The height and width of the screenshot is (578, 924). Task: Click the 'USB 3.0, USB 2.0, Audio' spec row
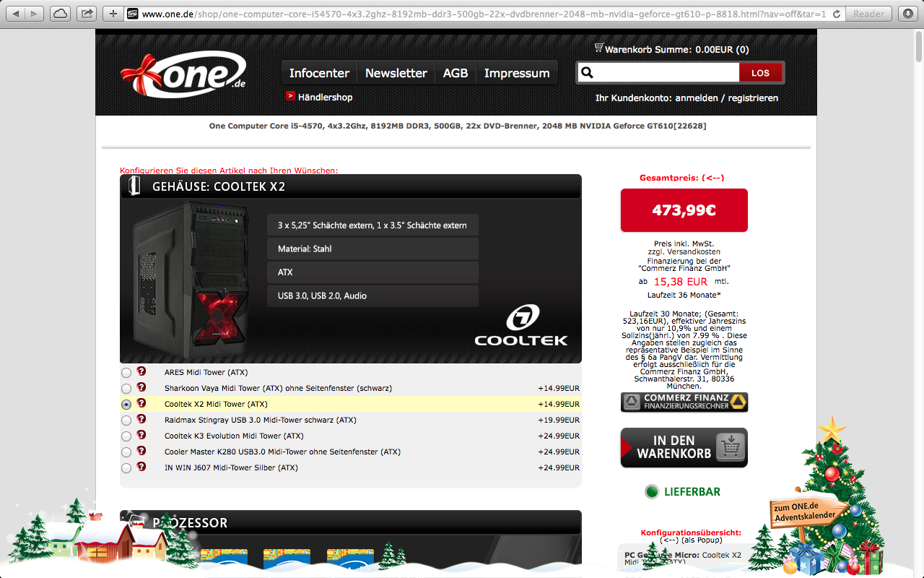(372, 296)
